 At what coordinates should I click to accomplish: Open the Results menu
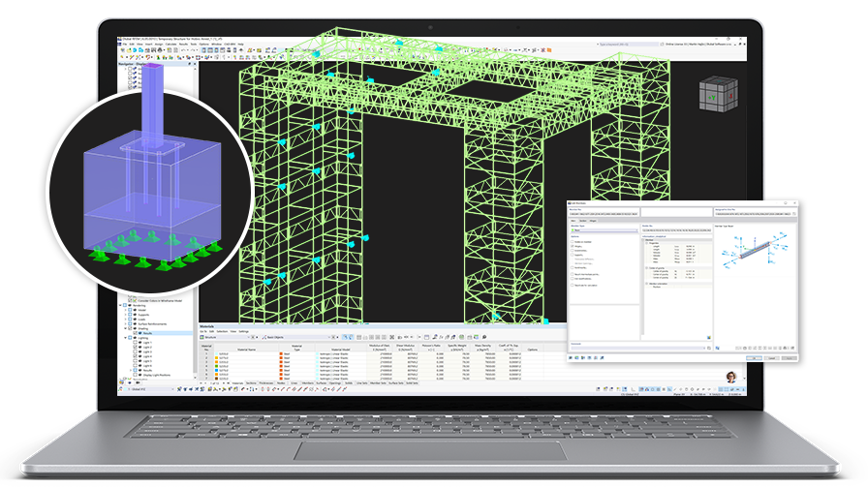pyautogui.click(x=183, y=45)
